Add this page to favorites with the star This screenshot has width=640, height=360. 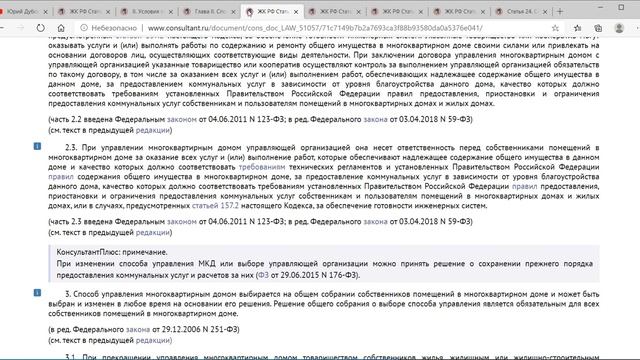tap(555, 28)
